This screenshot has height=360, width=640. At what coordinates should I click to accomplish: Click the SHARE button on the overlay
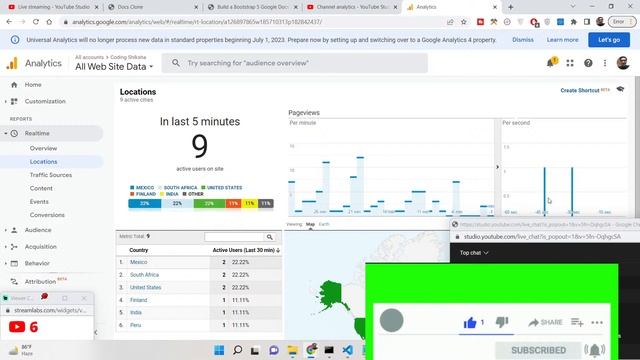click(x=545, y=322)
